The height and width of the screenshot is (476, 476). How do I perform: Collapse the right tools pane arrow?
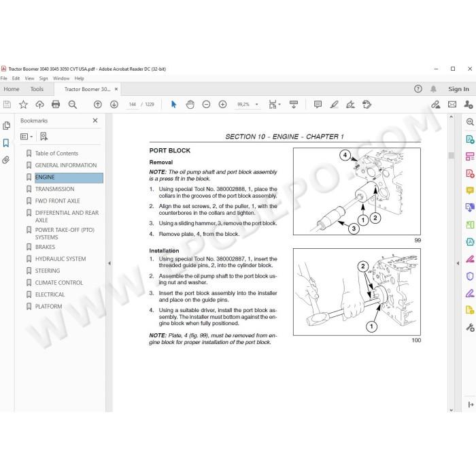pyautogui.click(x=458, y=263)
